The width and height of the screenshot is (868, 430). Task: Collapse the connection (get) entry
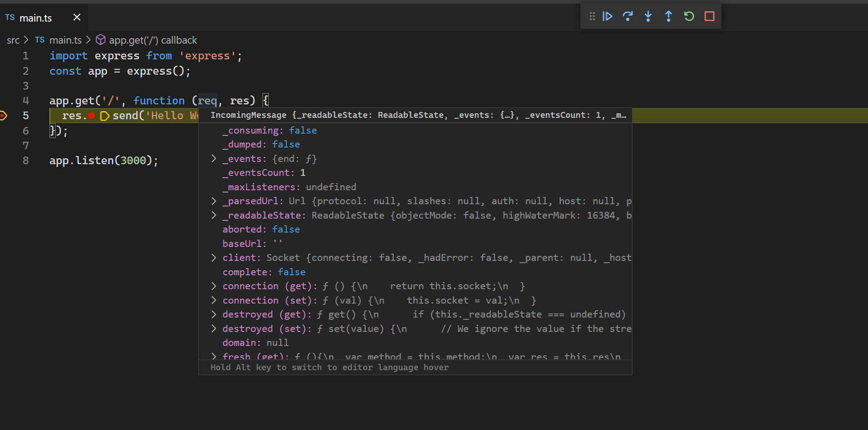coord(213,286)
